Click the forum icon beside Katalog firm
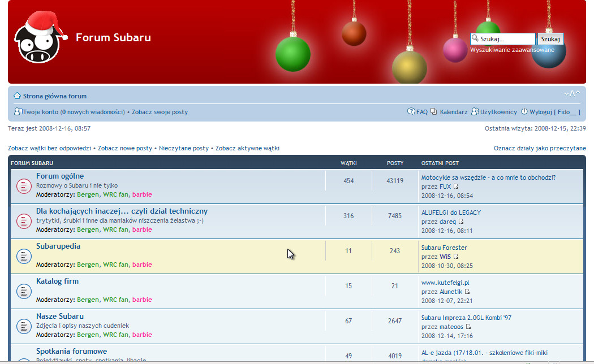This screenshot has width=594, height=364. point(23,291)
